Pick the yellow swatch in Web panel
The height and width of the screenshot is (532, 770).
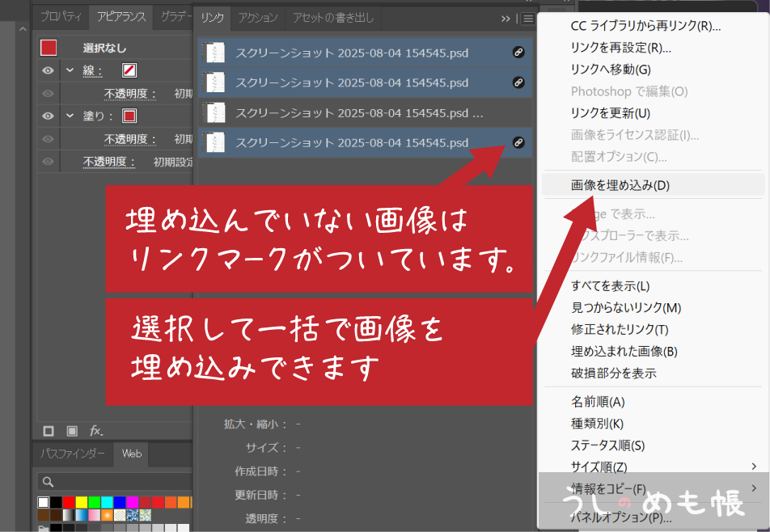tap(82, 502)
